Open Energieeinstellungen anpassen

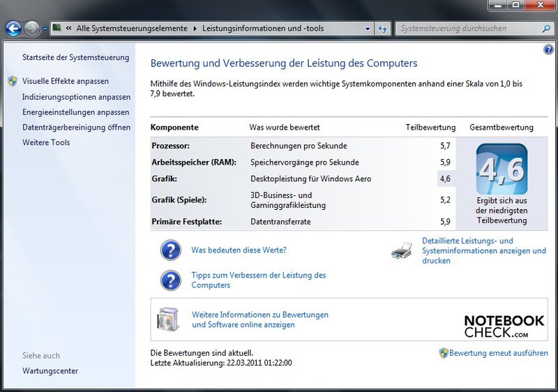tap(76, 112)
